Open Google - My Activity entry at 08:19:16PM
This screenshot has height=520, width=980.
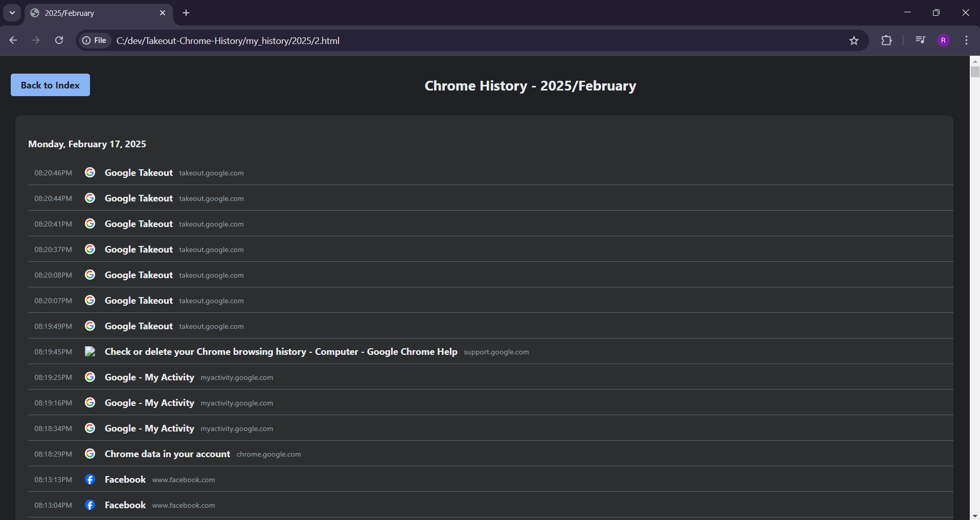[149, 403]
